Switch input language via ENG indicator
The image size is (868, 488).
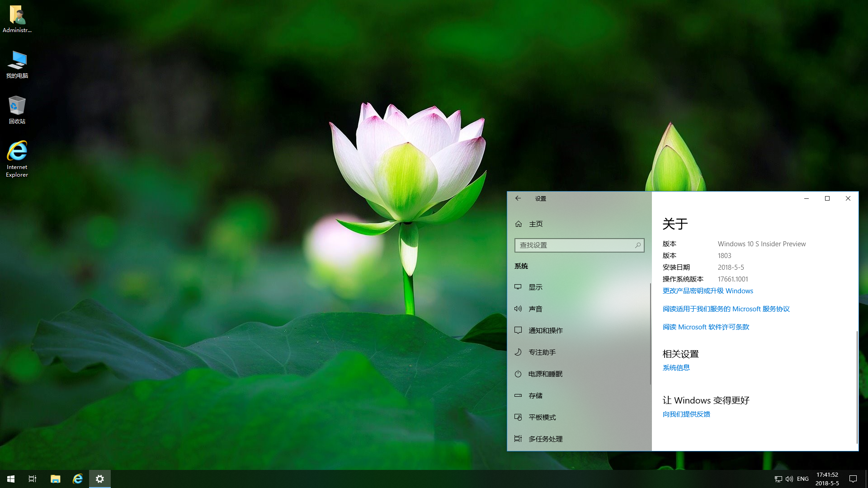pos(803,479)
